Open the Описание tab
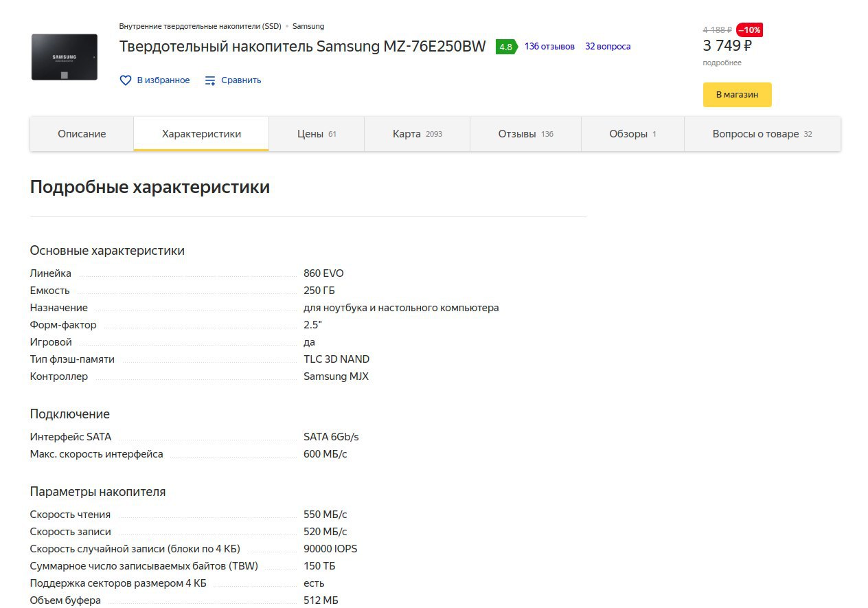Screen dimensions: 868x608 82,134
